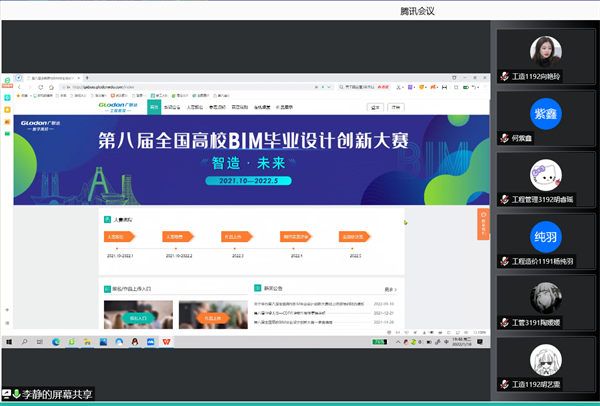Click the 登录 button on site header
600x406 pixels.
(x=375, y=108)
